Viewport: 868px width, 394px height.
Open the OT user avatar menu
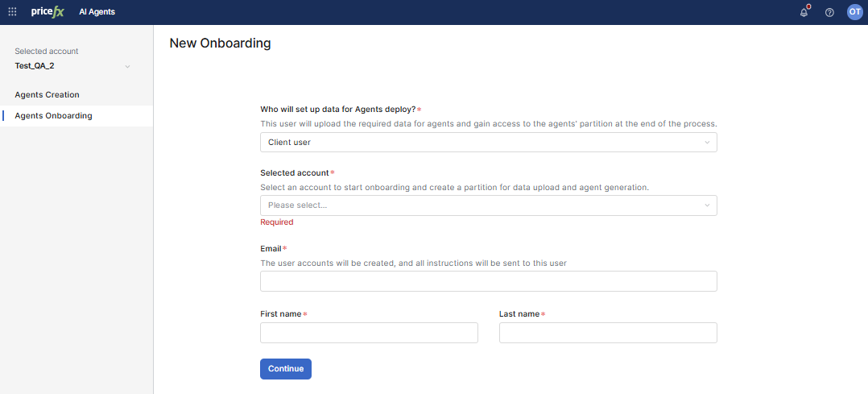[854, 12]
